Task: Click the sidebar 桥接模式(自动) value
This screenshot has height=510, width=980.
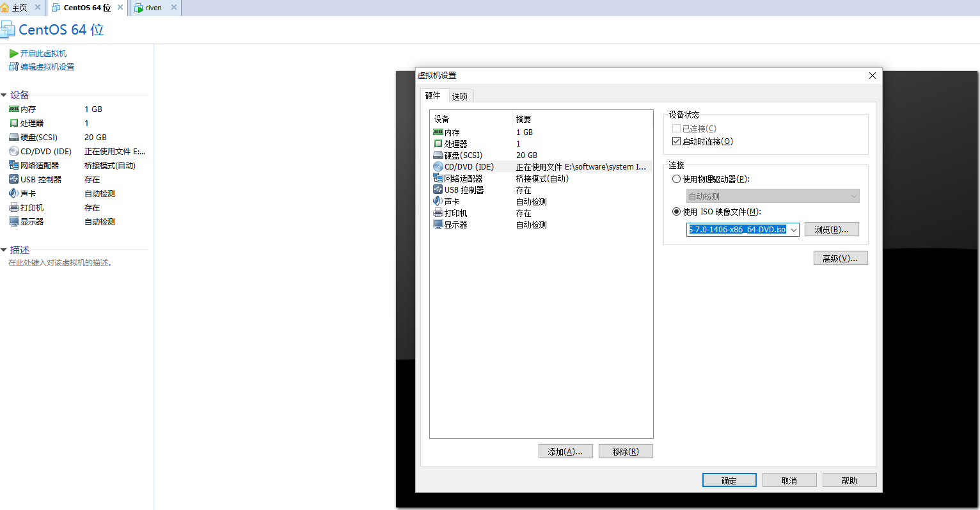Action: pos(110,166)
